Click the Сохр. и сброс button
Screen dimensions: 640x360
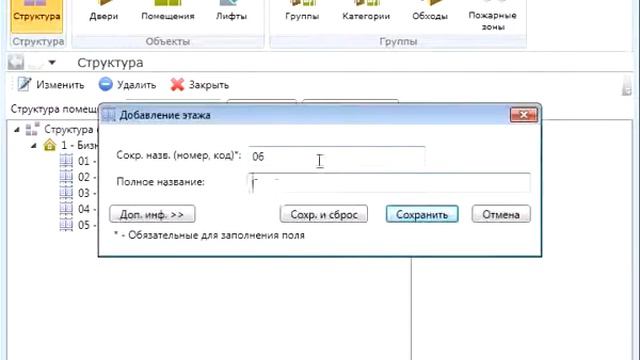(x=324, y=214)
